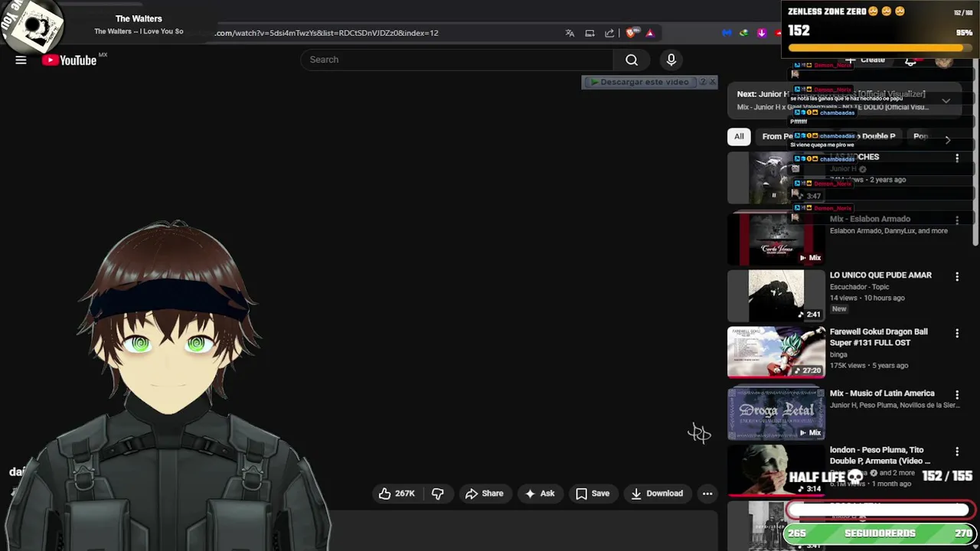Open the binga channel name
Image resolution: width=980 pixels, height=551 pixels.
pos(838,355)
